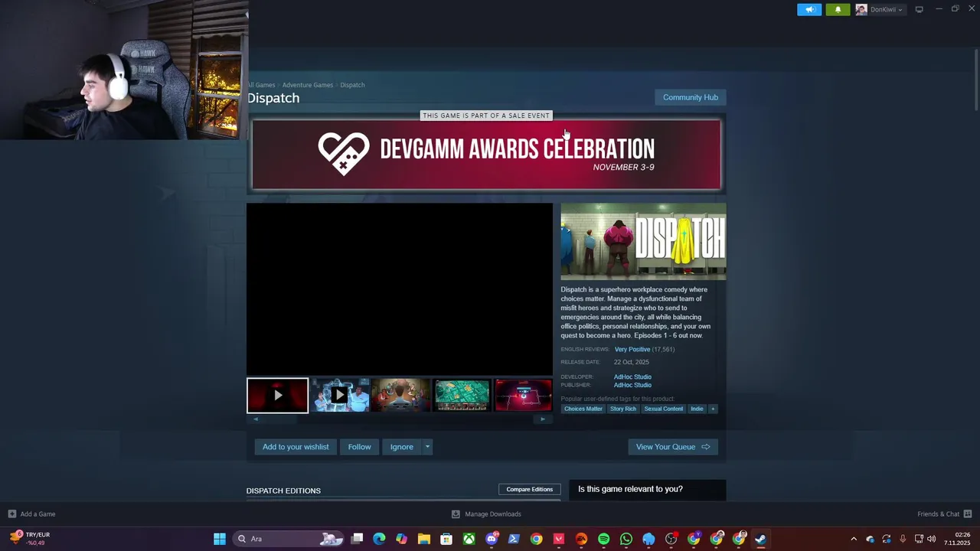
Task: Click the Dispatch breadcrumb link
Action: [x=352, y=85]
